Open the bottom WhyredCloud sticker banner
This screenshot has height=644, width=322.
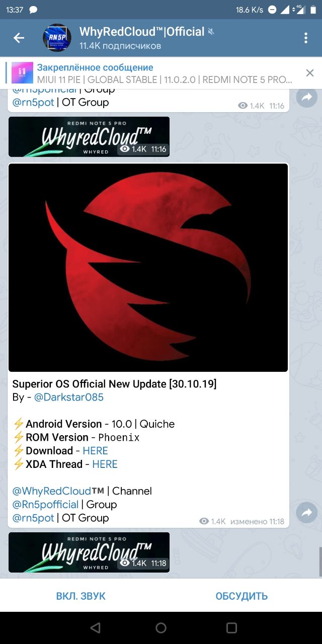[x=89, y=552]
